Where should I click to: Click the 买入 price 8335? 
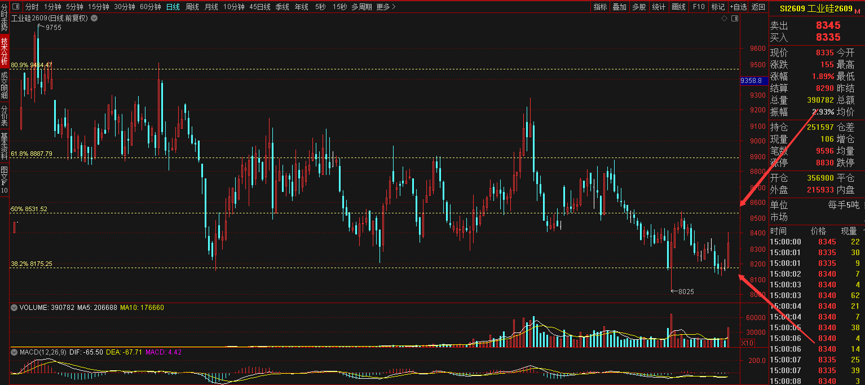point(828,38)
